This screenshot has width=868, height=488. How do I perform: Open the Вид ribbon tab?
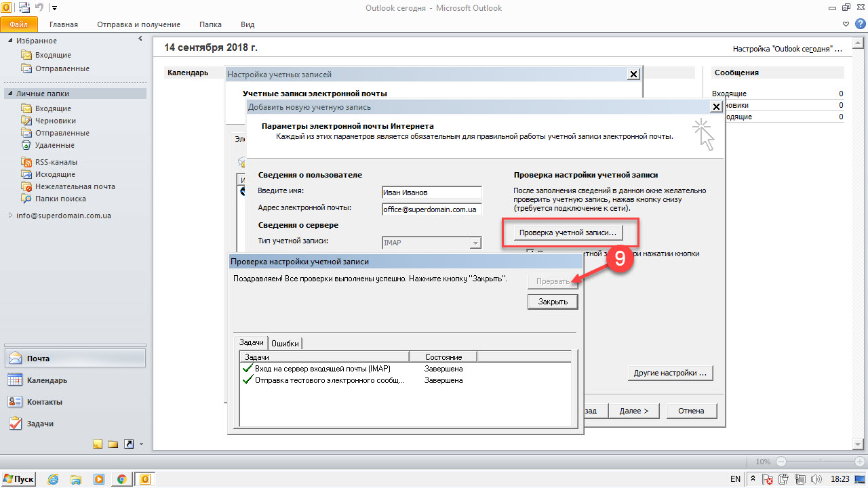tap(248, 24)
